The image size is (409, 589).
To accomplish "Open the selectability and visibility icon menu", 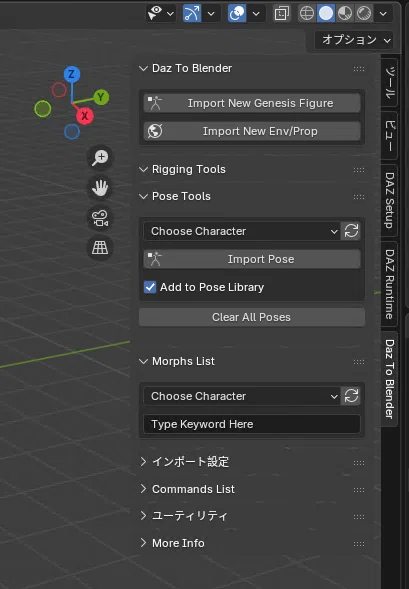I will pos(160,14).
